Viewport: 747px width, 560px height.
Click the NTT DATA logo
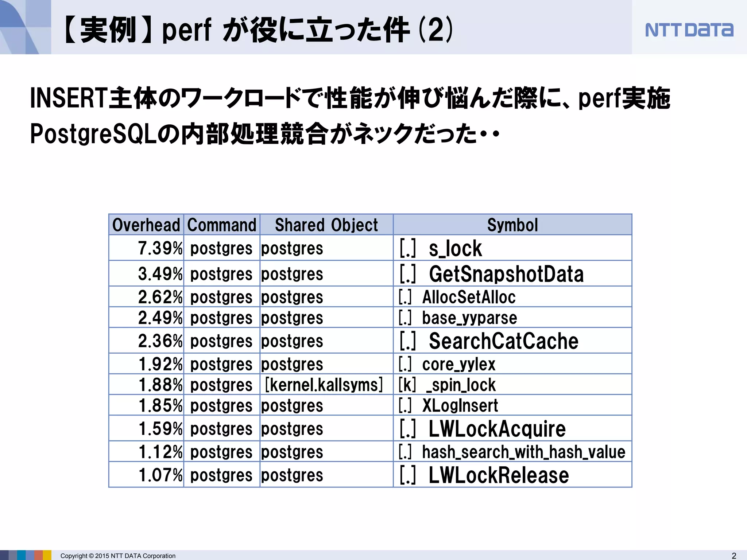point(689,30)
